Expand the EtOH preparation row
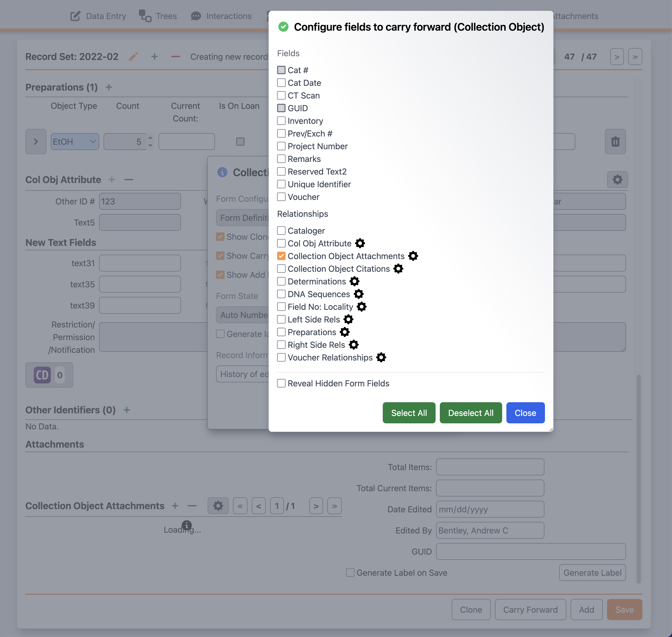The width and height of the screenshot is (672, 637). tap(36, 141)
